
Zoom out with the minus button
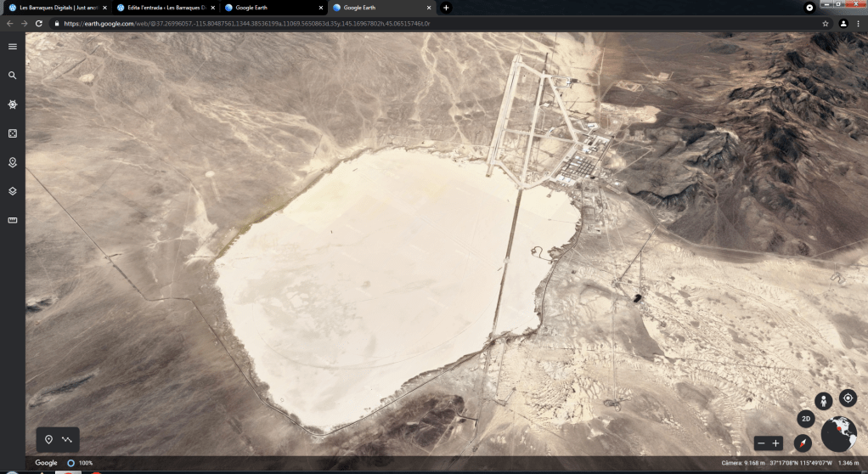762,443
